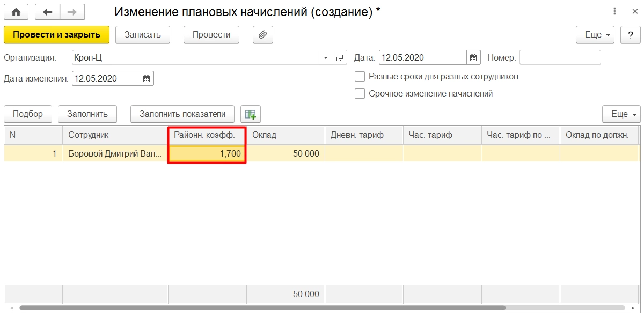Navigate forward with the right arrow
Screen dimensions: 644x318
tap(71, 12)
